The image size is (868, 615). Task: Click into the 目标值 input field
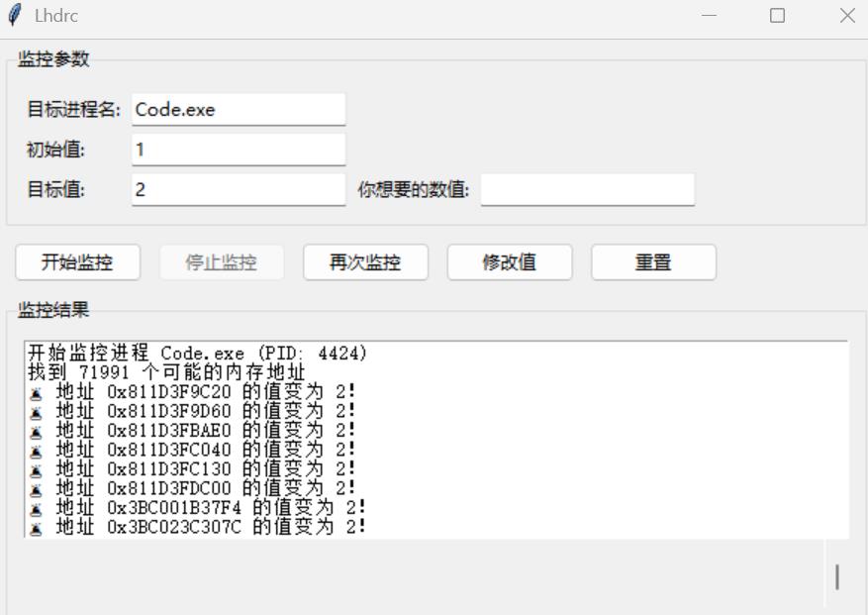(x=238, y=190)
